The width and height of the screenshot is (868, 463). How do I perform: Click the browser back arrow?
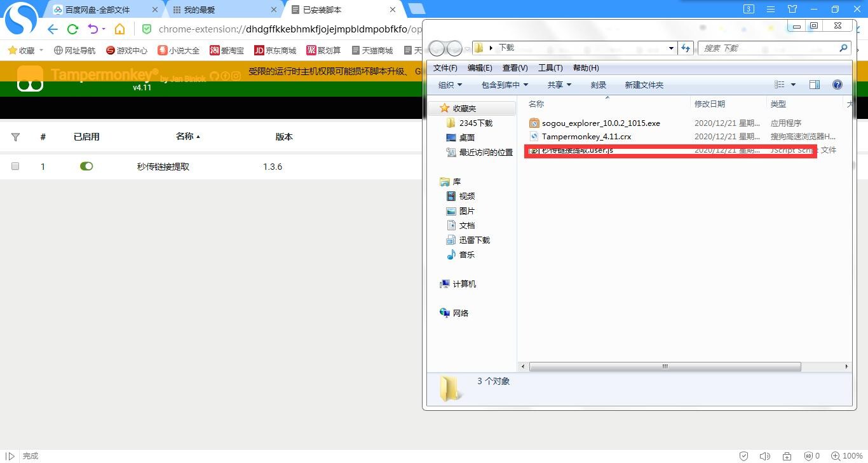tap(53, 29)
